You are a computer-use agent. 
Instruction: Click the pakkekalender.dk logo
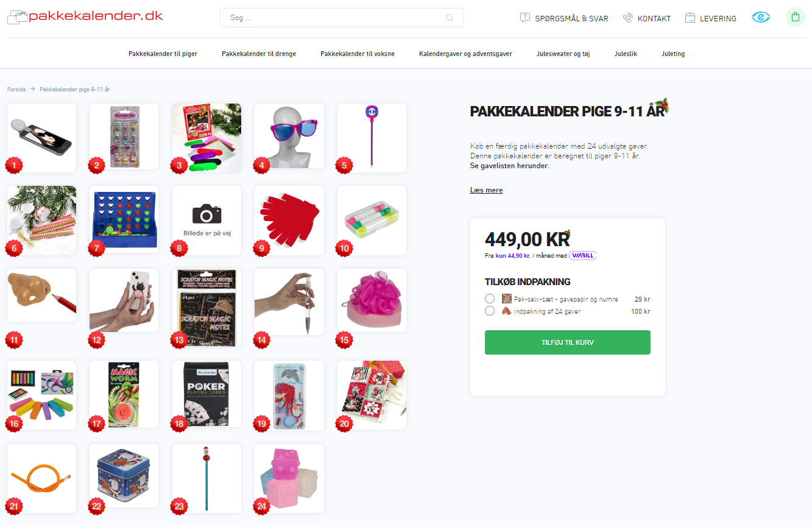click(85, 16)
